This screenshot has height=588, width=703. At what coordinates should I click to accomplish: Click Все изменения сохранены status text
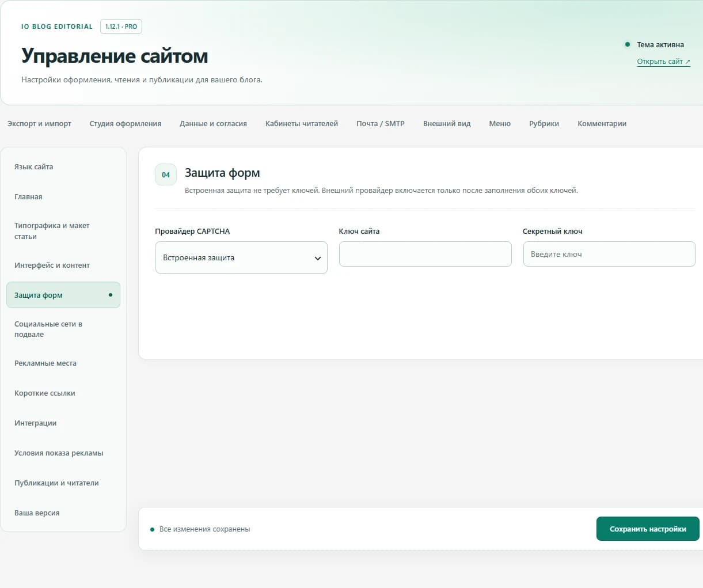click(204, 529)
